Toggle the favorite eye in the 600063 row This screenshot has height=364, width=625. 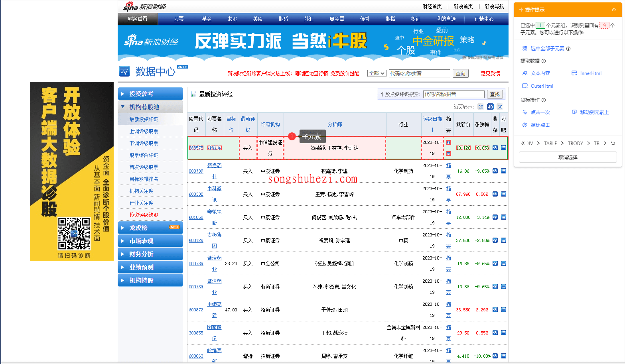click(495, 356)
